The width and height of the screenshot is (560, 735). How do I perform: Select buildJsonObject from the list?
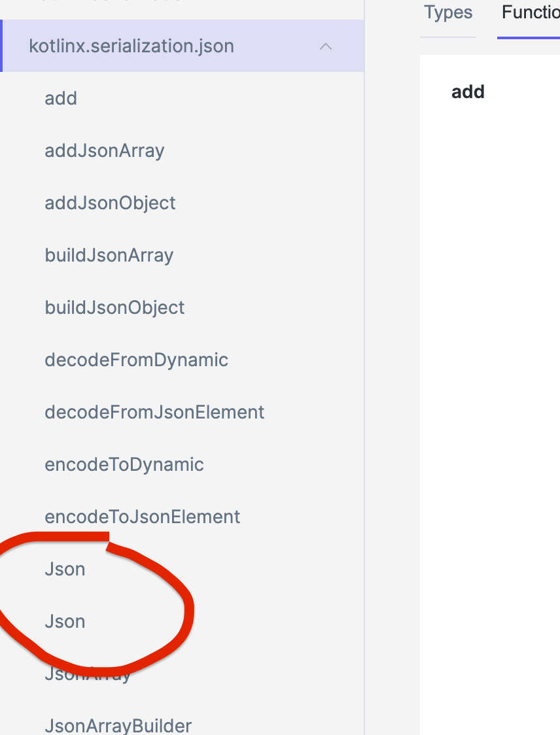[115, 307]
